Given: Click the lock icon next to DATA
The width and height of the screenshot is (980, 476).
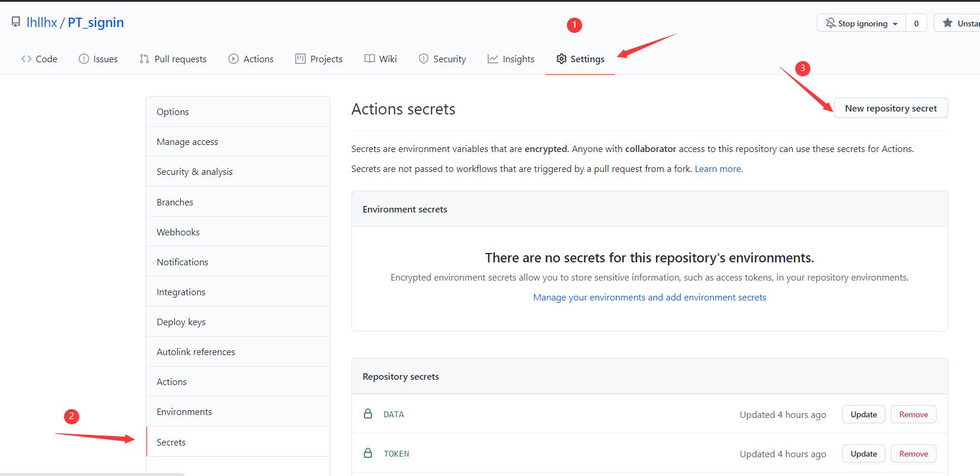Looking at the screenshot, I should [x=368, y=414].
